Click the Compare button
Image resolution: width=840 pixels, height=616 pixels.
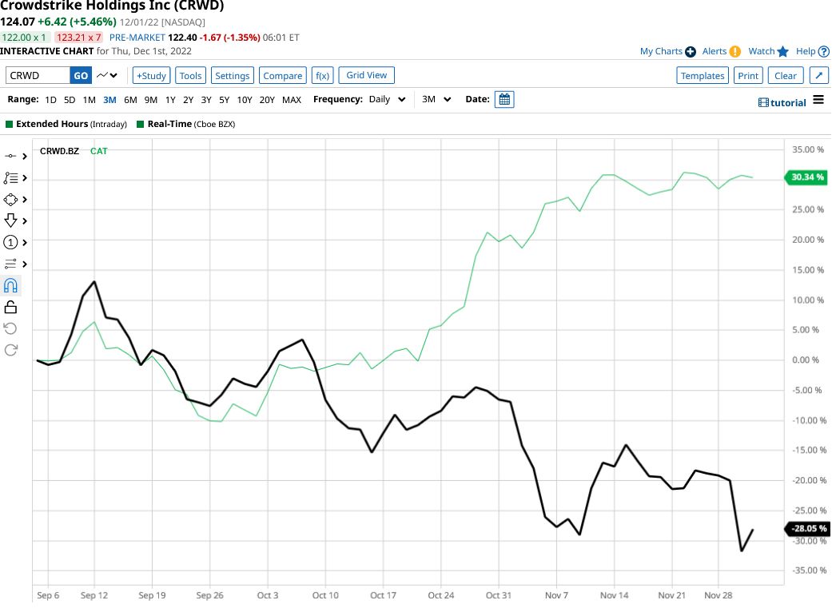point(283,76)
